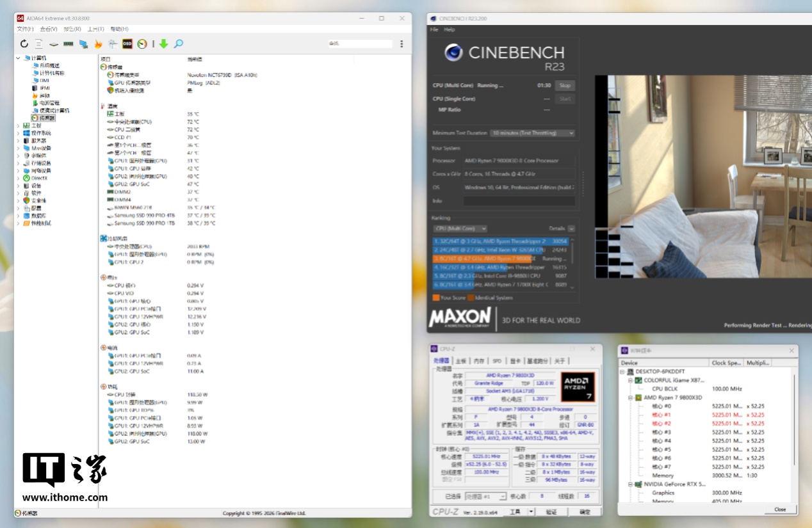Viewport: 812px width, 528px height.
Task: Start the flame stability test icon in AIDA64
Action: coord(98,44)
